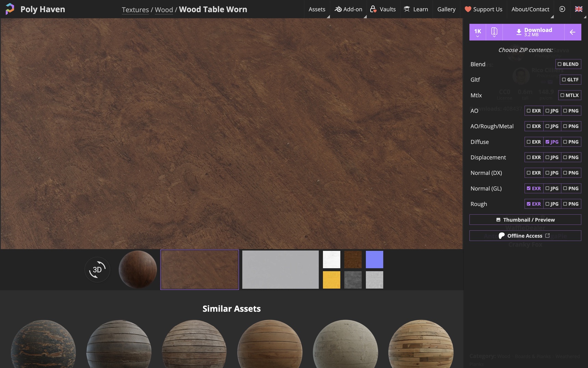Check JPG for AO/Rough/Metal map
The height and width of the screenshot is (368, 588).
(x=552, y=126)
